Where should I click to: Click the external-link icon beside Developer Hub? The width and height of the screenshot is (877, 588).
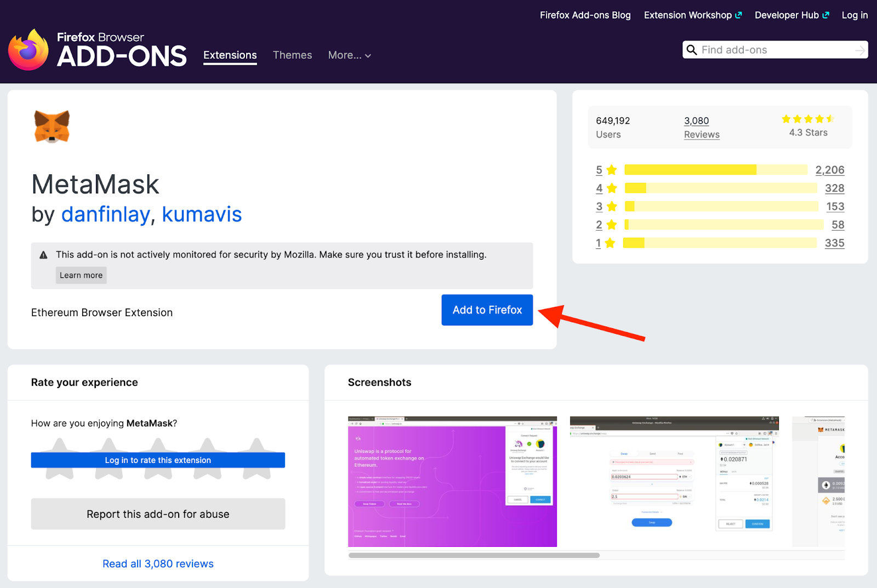(x=825, y=15)
